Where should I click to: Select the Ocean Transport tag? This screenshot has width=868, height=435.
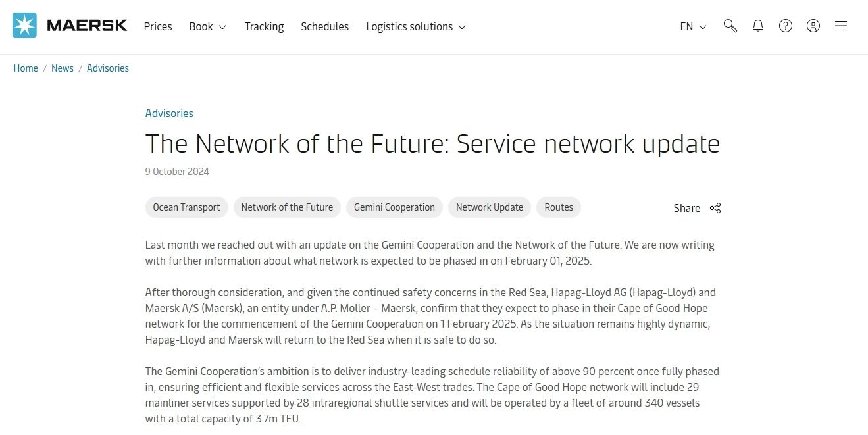(x=186, y=207)
